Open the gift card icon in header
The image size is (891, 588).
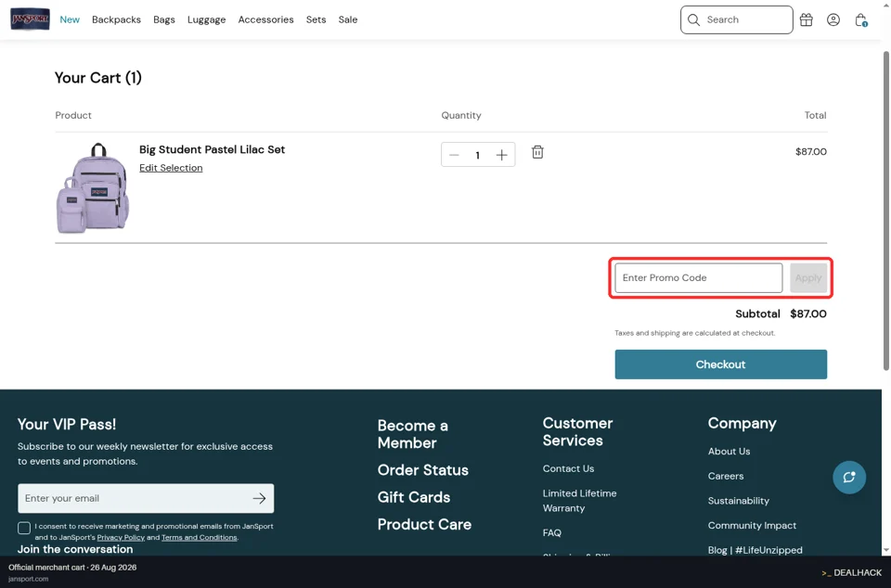click(806, 19)
